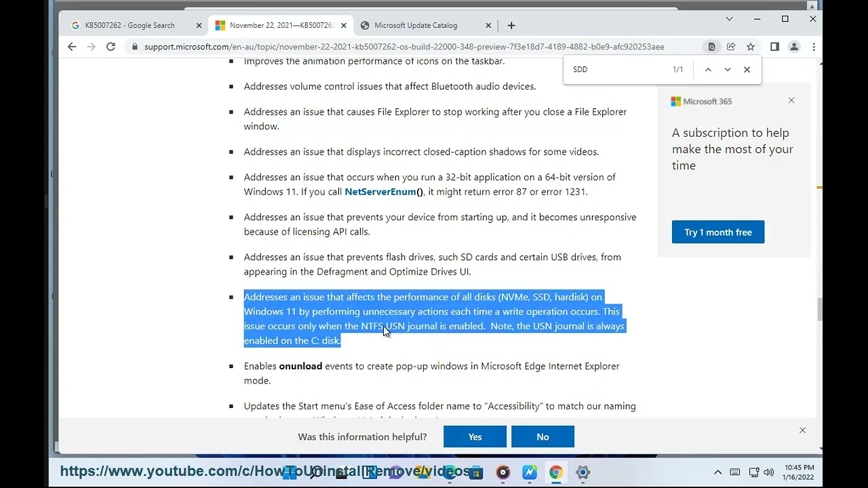This screenshot has width=868, height=488.
Task: Click 'Was this information helpful?' text
Action: 362,436
